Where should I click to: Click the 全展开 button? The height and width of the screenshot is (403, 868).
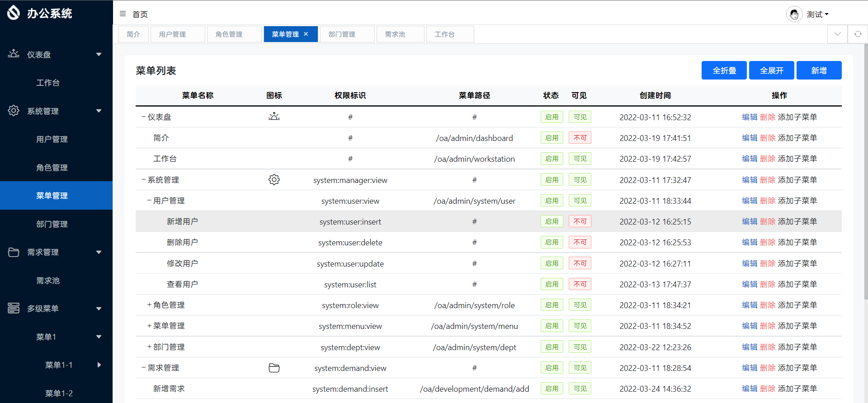771,70
